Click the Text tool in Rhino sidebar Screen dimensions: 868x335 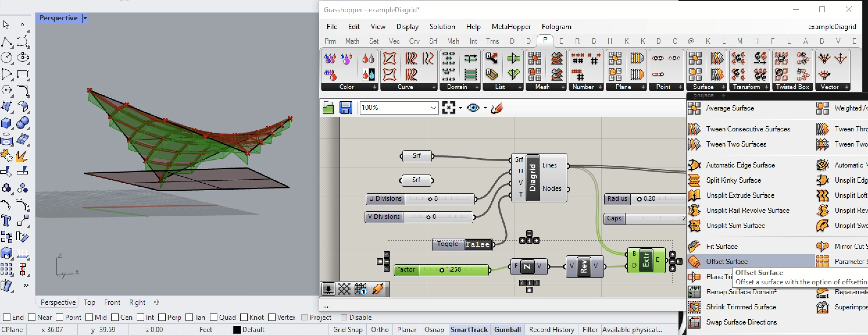tap(6, 221)
